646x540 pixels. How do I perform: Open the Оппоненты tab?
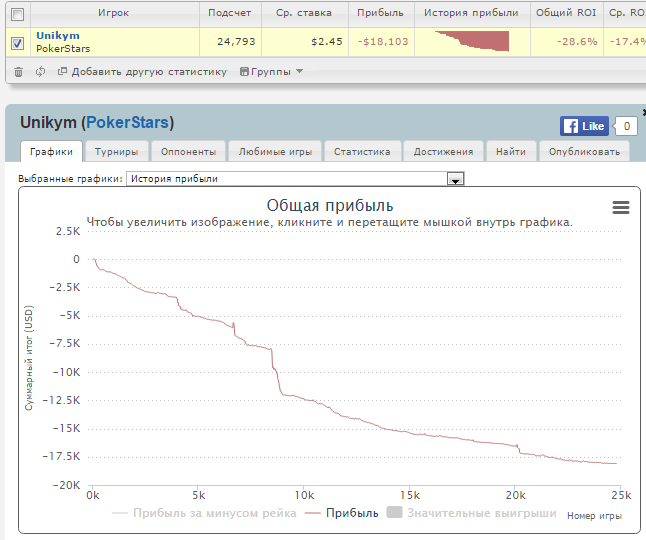[188, 152]
